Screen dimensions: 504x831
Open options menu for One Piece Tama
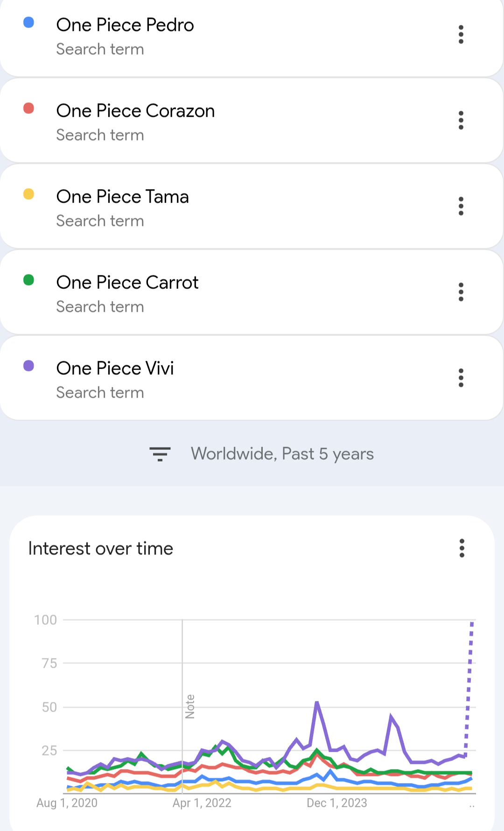coord(461,206)
